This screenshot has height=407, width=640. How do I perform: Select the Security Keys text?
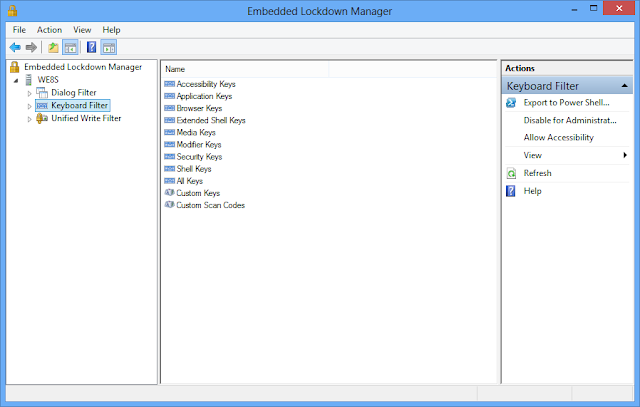(199, 157)
